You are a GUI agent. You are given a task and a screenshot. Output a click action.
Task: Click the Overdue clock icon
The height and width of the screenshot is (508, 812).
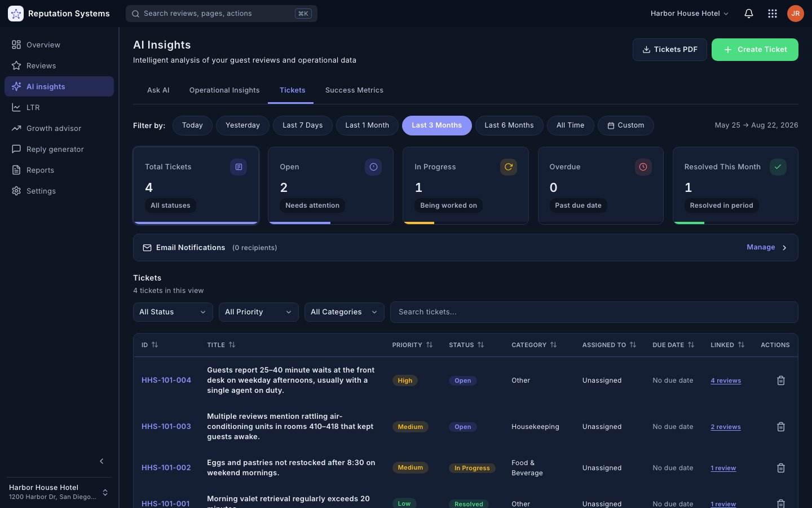[643, 167]
